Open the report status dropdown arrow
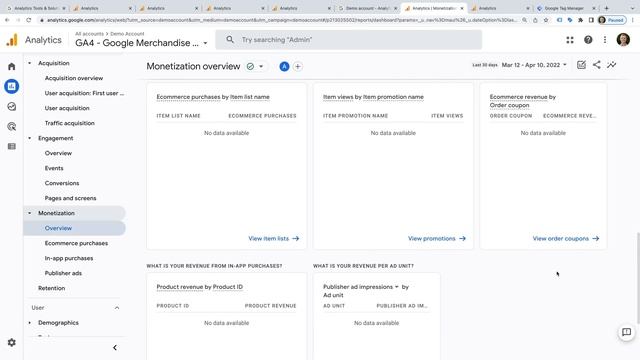Screen dimensions: 640x360 [261, 66]
